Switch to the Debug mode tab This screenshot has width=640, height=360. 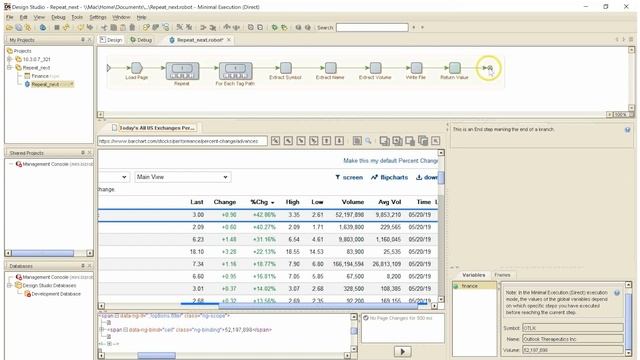point(141,40)
